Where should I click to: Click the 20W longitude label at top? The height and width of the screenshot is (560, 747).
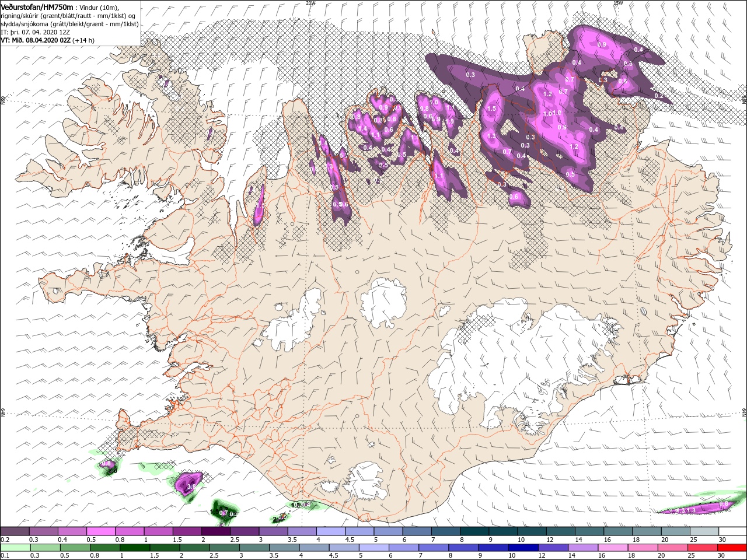310,2
